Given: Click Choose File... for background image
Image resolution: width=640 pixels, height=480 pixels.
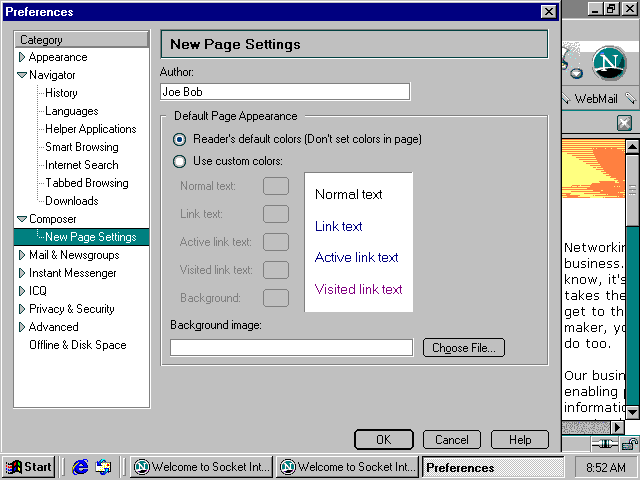Looking at the screenshot, I should click(x=464, y=348).
